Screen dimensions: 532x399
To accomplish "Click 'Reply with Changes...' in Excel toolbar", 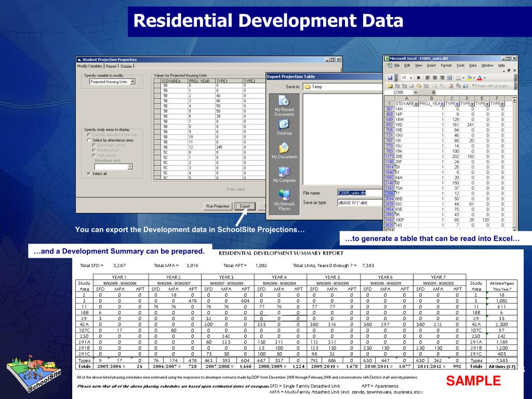I will click(491, 86).
